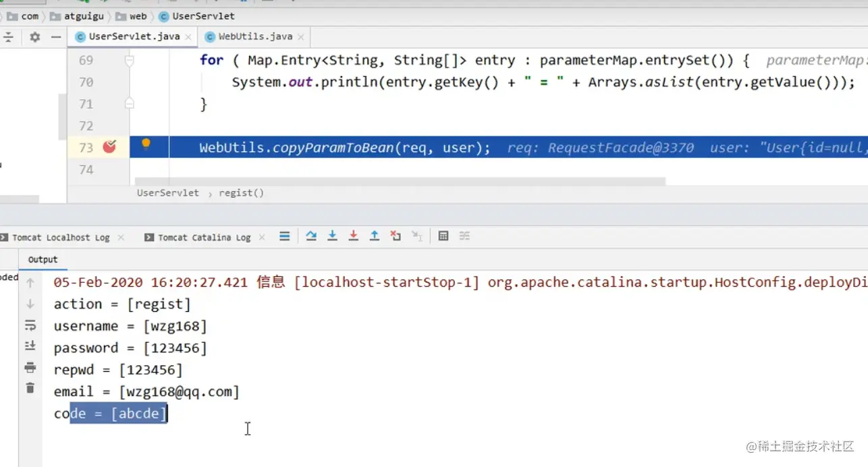This screenshot has height=467, width=868.
Task: Click the 'com' breadcrumb folder
Action: coord(24,16)
